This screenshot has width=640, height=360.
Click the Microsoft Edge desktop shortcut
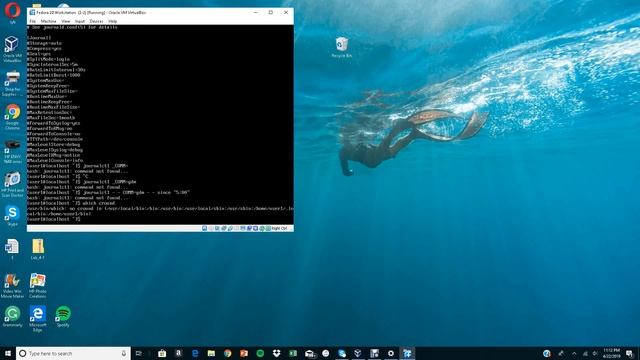38,319
